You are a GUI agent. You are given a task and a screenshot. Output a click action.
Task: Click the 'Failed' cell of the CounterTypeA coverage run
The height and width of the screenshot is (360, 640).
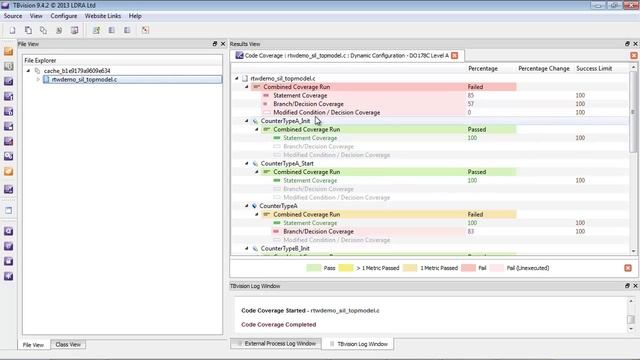coord(491,214)
